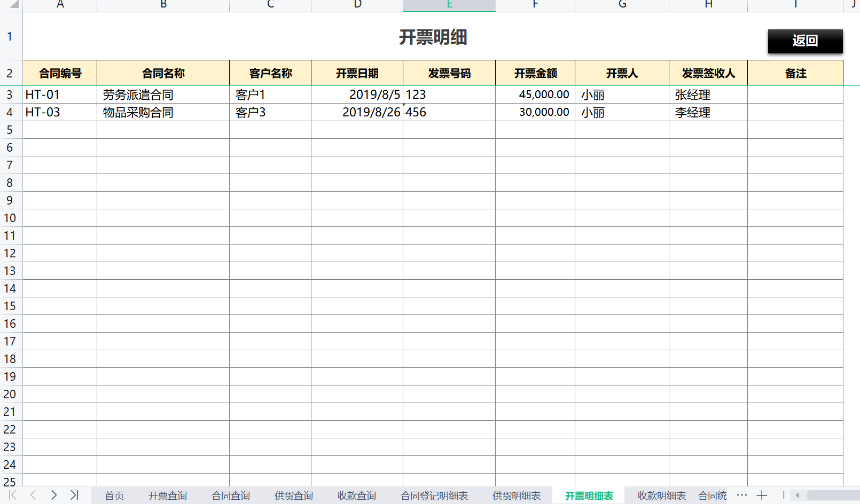This screenshot has height=504, width=860.
Task: Select the cell containing HT-01
Action: coord(59,94)
